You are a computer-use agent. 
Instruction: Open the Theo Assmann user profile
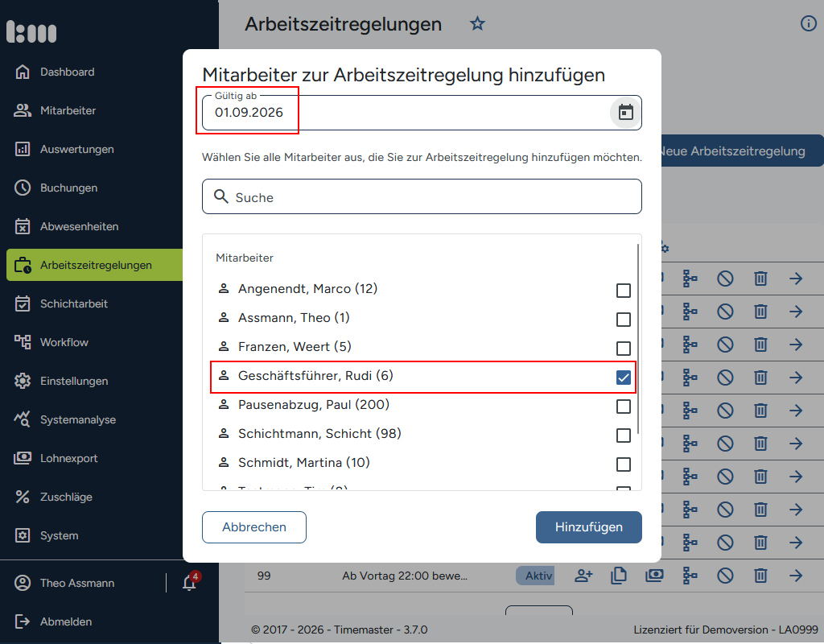pos(65,583)
